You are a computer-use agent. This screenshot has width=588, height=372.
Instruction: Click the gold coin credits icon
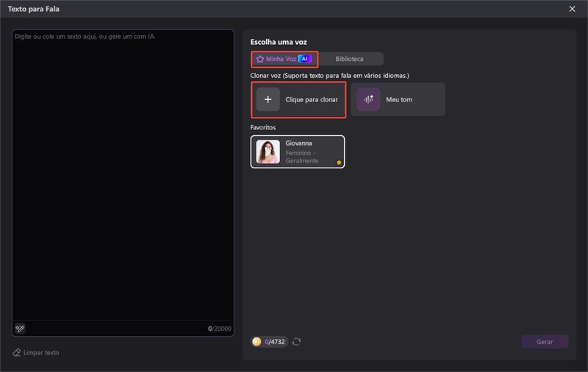pos(257,342)
